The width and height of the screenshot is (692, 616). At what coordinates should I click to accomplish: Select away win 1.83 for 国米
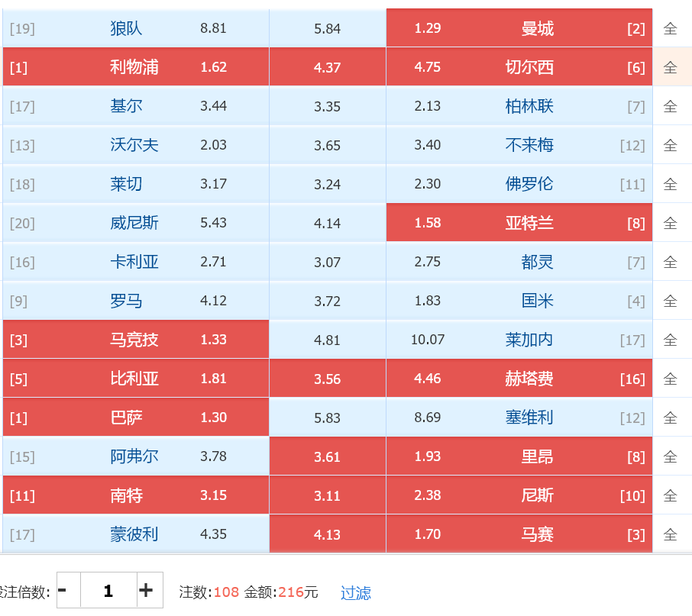[519, 301]
